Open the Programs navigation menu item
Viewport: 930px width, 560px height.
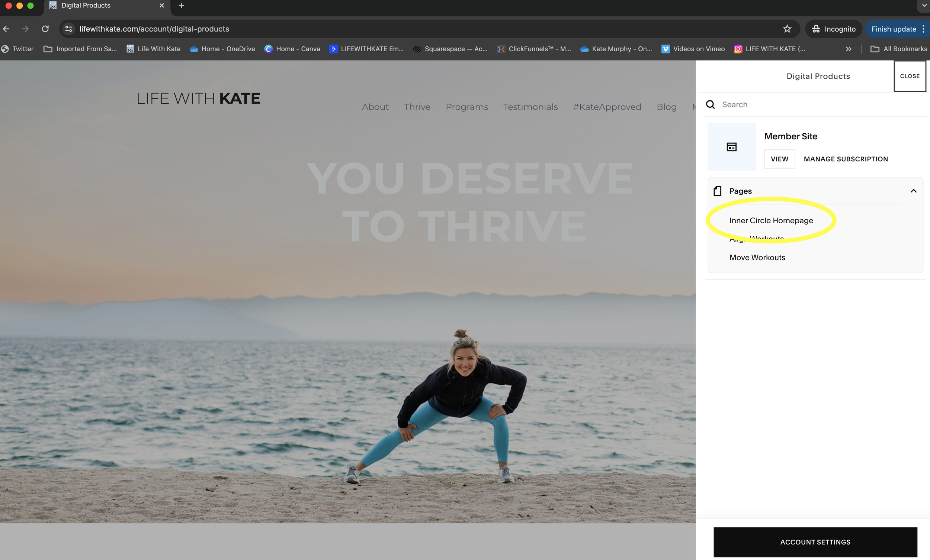[x=466, y=107]
